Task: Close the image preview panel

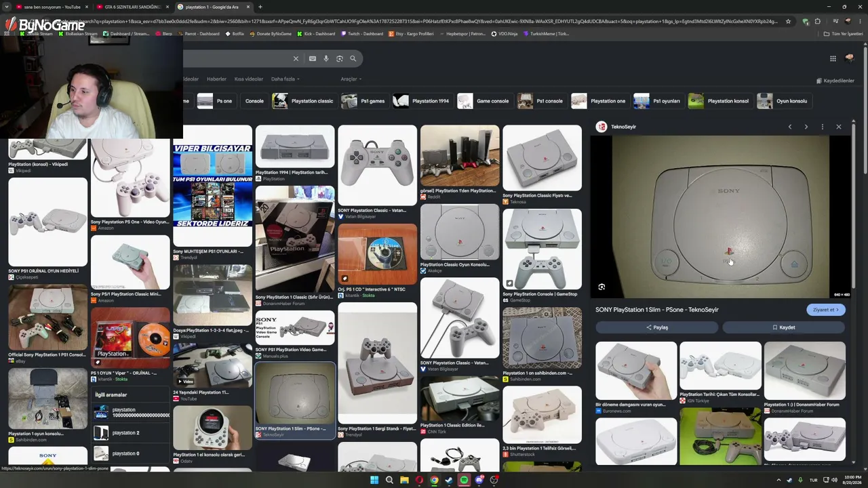Action: coord(839,127)
